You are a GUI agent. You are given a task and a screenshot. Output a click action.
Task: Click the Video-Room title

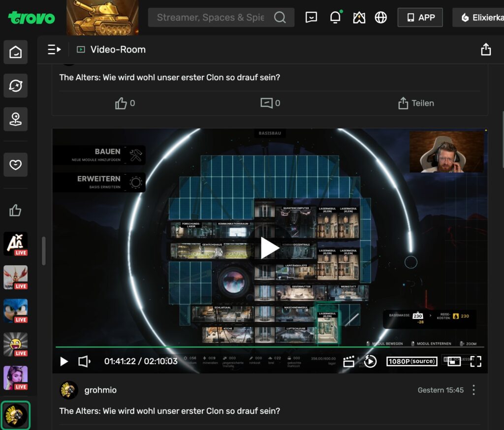pos(118,50)
